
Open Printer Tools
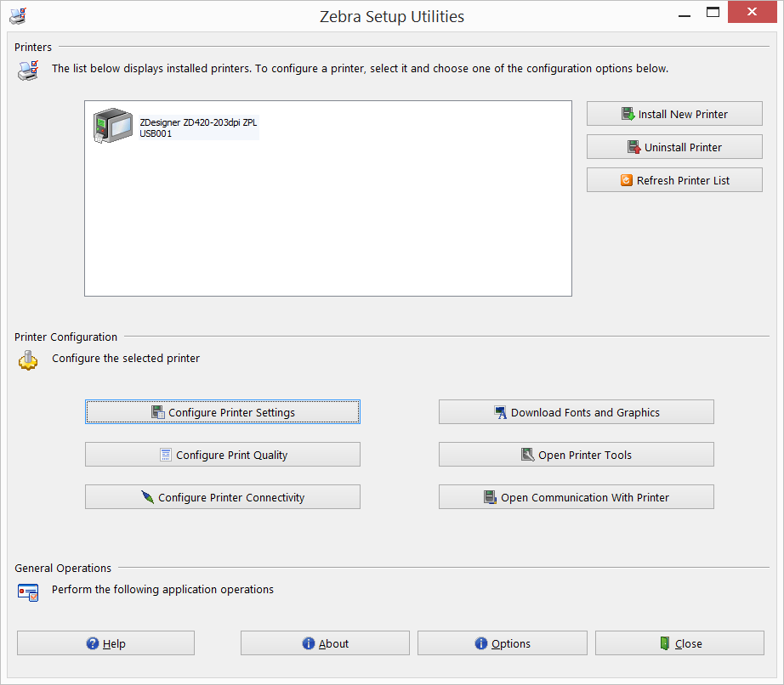coord(577,455)
